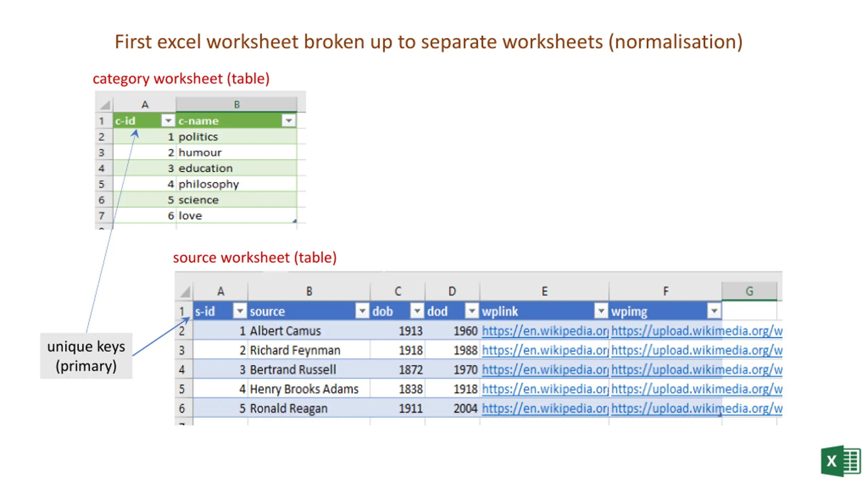Open the dob column filter dropdown
The width and height of the screenshot is (868, 488).
(x=417, y=311)
